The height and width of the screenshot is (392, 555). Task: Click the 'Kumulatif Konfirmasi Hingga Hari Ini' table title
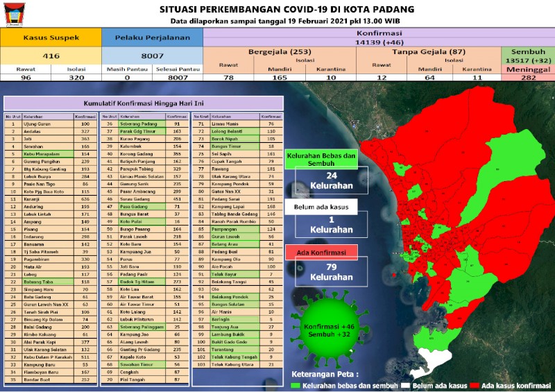(144, 103)
